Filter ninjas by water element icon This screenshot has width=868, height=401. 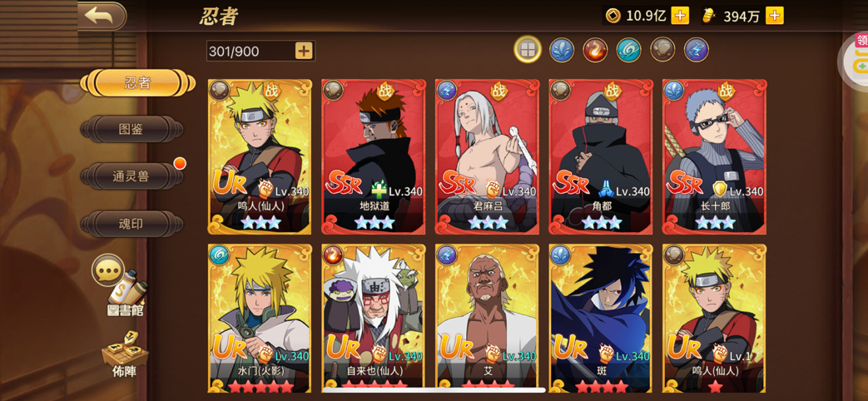coord(562,50)
